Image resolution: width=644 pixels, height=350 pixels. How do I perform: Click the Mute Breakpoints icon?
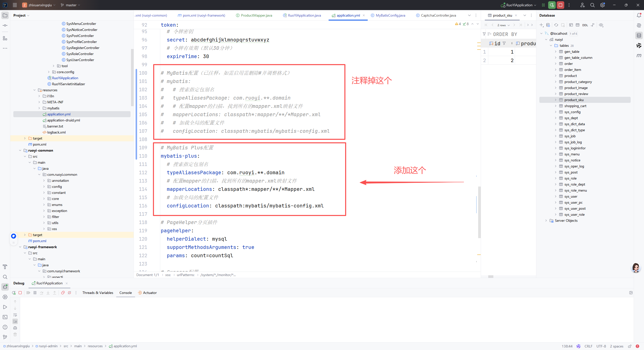click(x=69, y=293)
